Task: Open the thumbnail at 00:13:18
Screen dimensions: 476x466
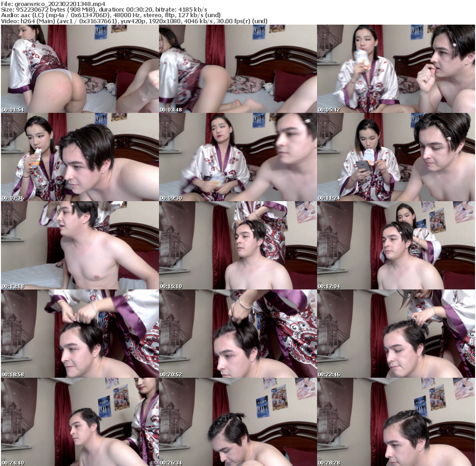Action: 79,245
